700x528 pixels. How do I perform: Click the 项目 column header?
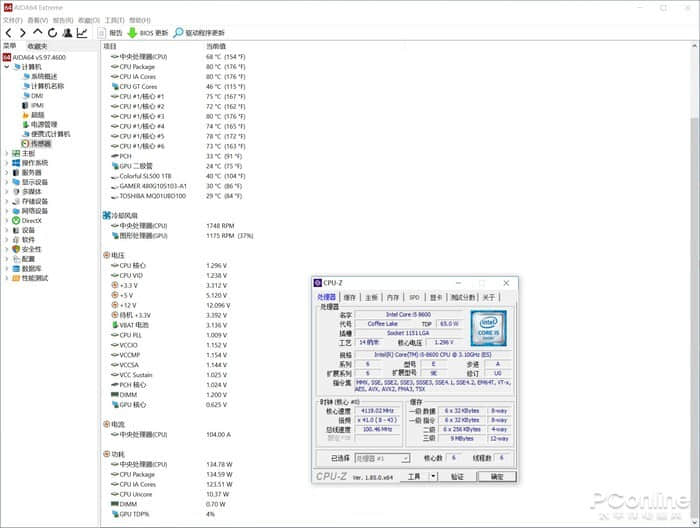(110, 46)
